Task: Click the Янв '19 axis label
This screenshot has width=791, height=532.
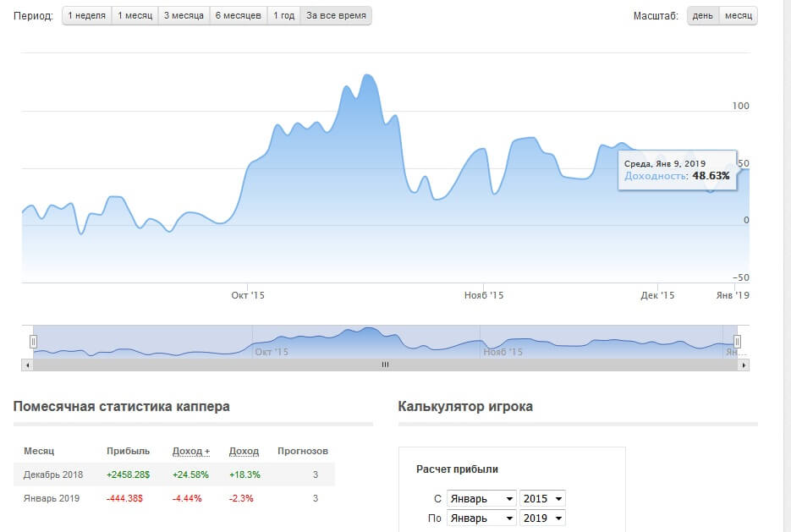Action: tap(733, 295)
